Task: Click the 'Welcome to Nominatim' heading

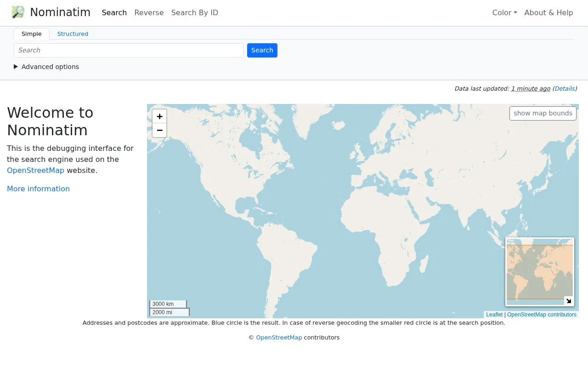Action: (x=50, y=121)
